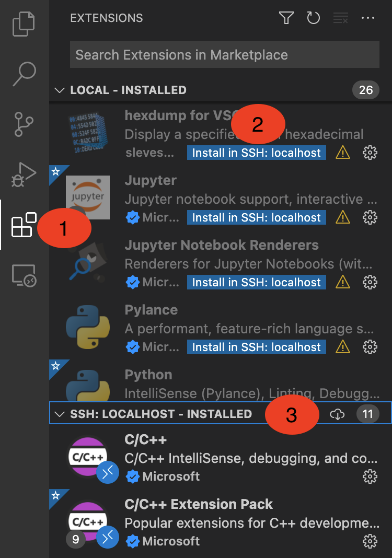Click the filter extensions funnel icon
The width and height of the screenshot is (392, 558).
(286, 18)
